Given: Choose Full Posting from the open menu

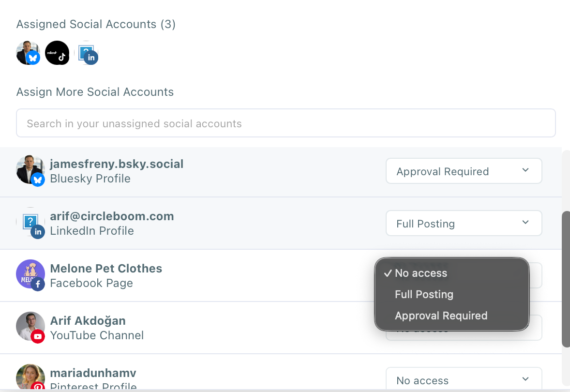Looking at the screenshot, I should [424, 295].
